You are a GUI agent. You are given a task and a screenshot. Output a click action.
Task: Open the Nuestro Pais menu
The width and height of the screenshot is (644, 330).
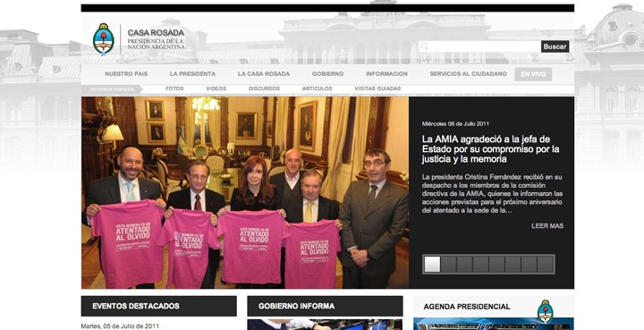(x=126, y=74)
